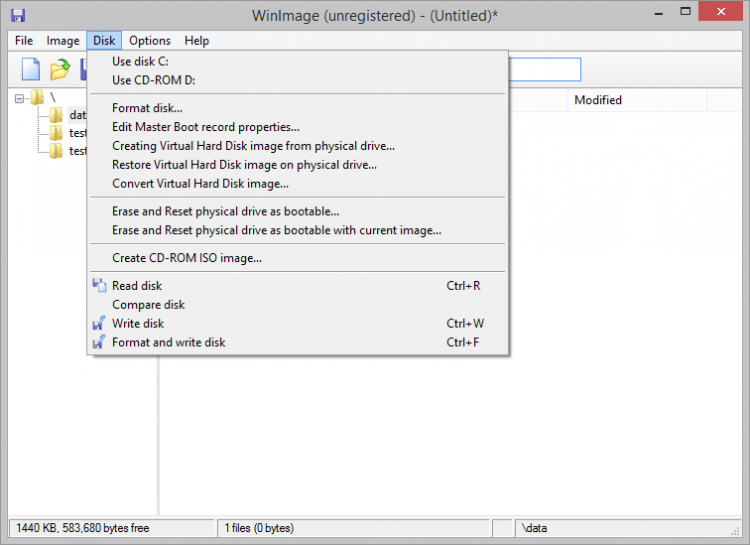Click status bar path '\data'

[x=534, y=528]
